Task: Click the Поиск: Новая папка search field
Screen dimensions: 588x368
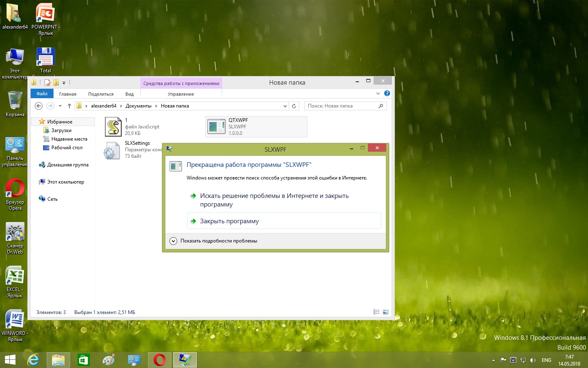Action: [x=341, y=106]
